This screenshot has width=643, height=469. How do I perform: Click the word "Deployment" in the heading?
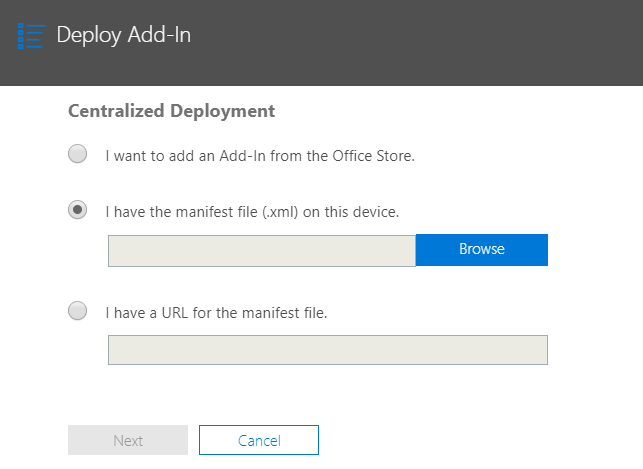pos(224,111)
